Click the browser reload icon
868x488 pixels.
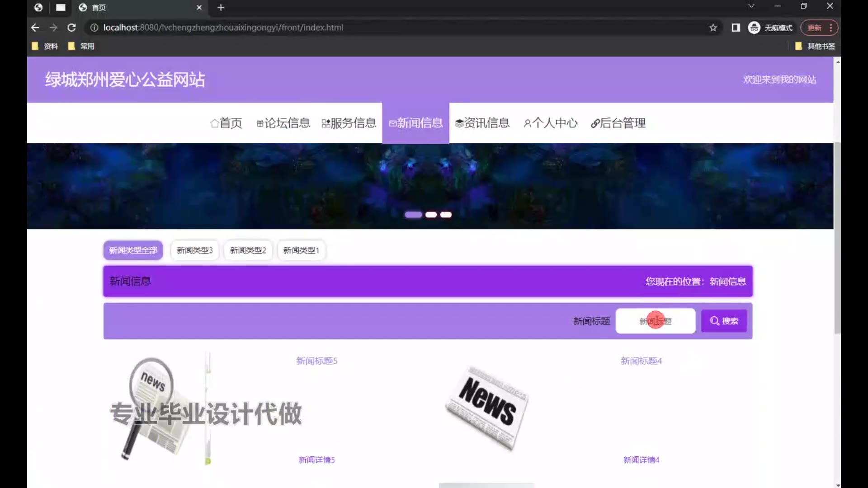coord(71,28)
